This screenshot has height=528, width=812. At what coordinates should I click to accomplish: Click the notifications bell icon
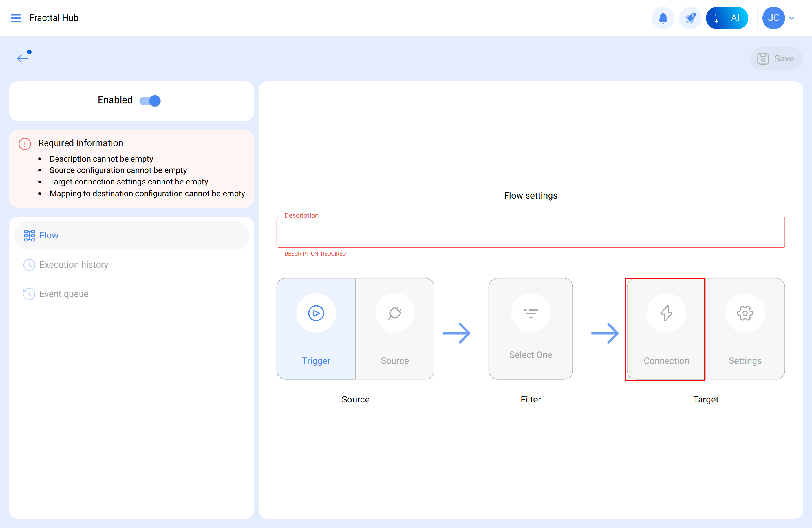point(663,18)
